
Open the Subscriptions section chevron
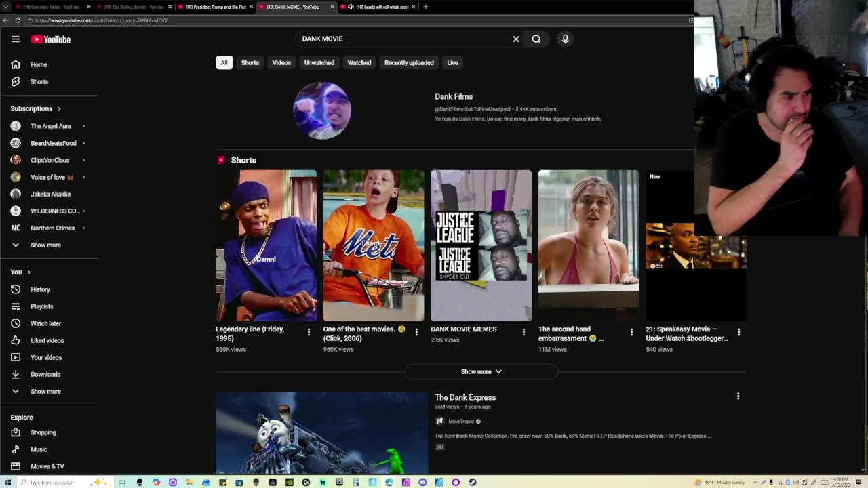click(x=59, y=108)
